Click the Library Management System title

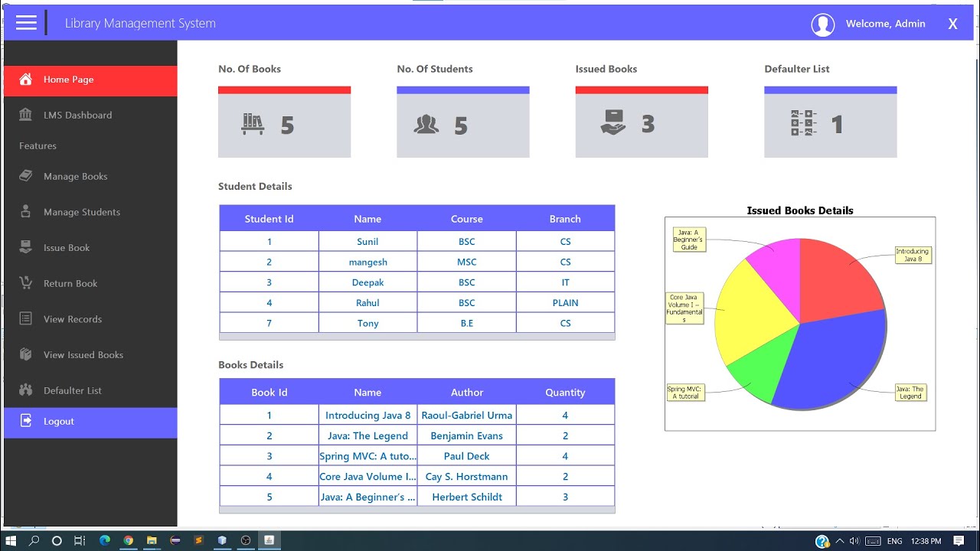click(140, 24)
